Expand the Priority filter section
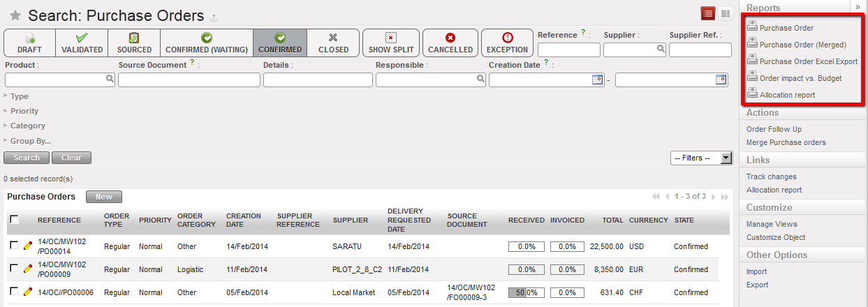This screenshot has width=868, height=307. click(24, 111)
